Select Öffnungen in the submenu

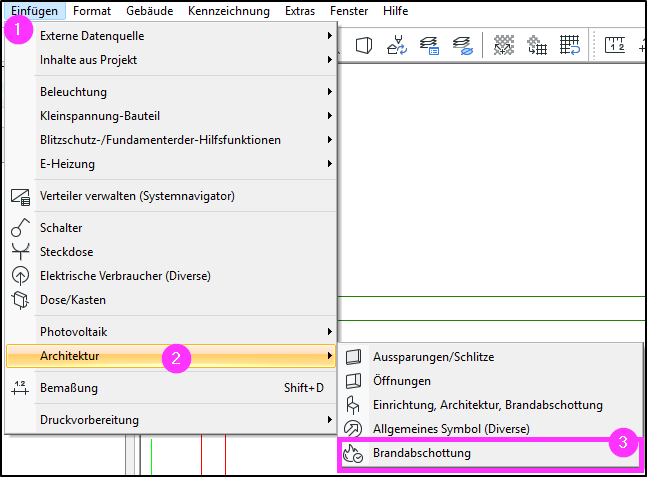pyautogui.click(x=401, y=381)
